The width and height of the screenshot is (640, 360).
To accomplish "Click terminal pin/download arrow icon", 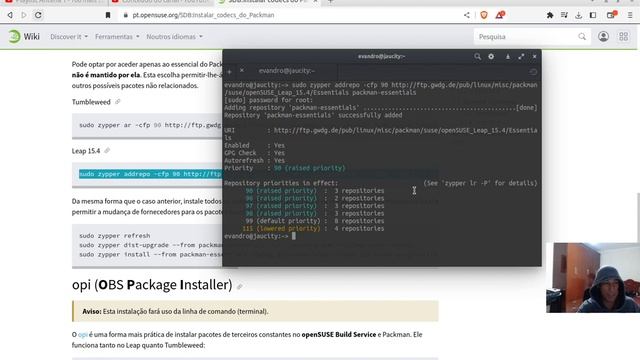I will tap(507, 56).
